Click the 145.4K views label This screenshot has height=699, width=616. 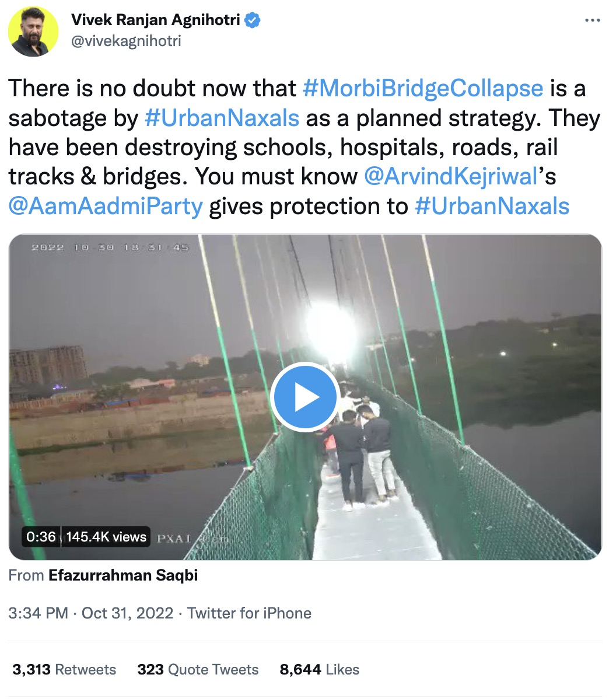(106, 537)
